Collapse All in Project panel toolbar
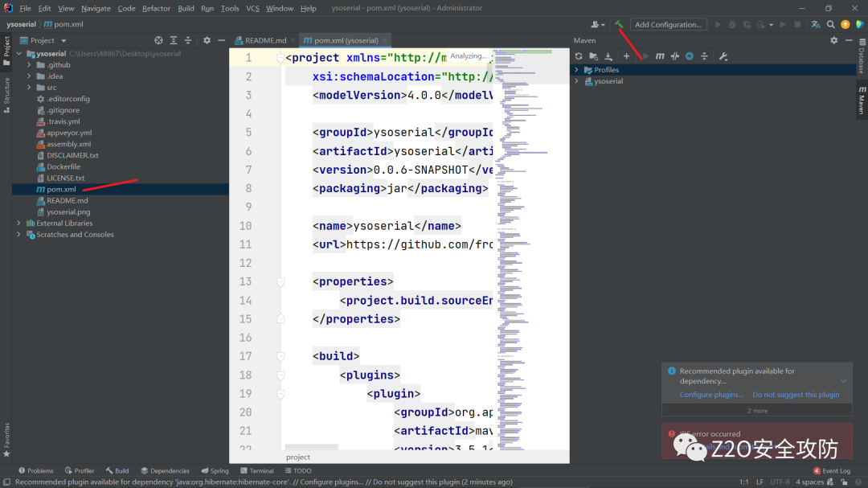Screen dimensions: 868x488 coord(188,40)
